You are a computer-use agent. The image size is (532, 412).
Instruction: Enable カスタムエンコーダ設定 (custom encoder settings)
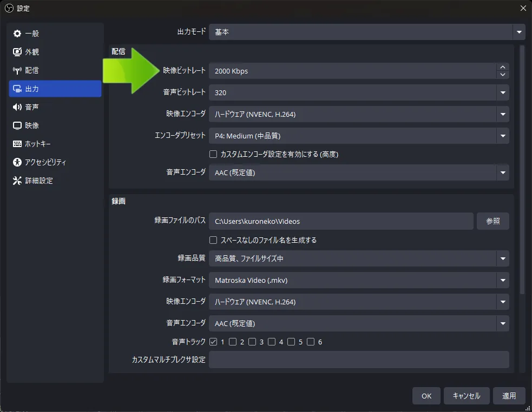[x=214, y=154]
